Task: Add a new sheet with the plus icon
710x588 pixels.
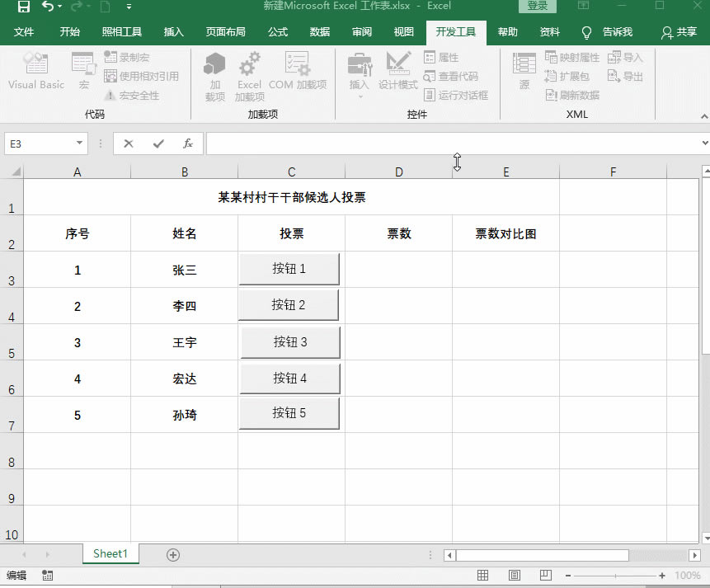Action: click(x=173, y=555)
